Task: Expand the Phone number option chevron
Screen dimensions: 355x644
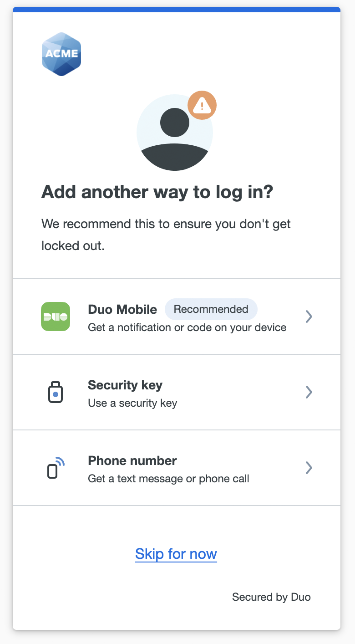Action: [309, 468]
